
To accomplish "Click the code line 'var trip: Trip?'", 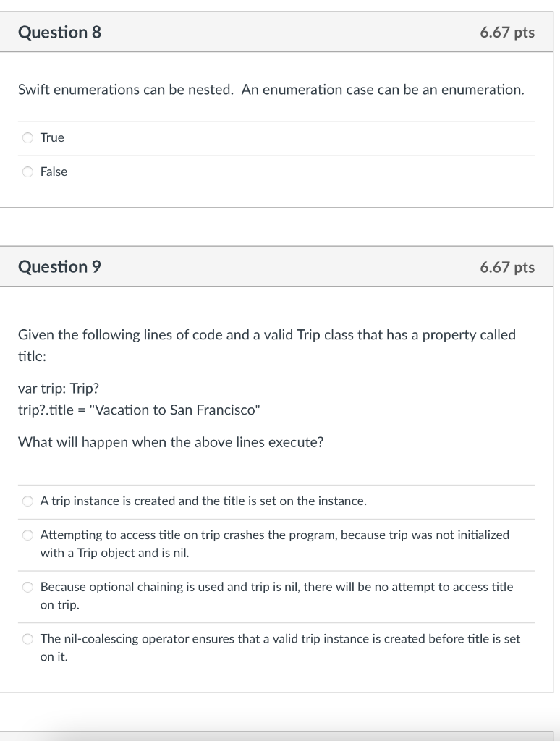I will pos(62,389).
